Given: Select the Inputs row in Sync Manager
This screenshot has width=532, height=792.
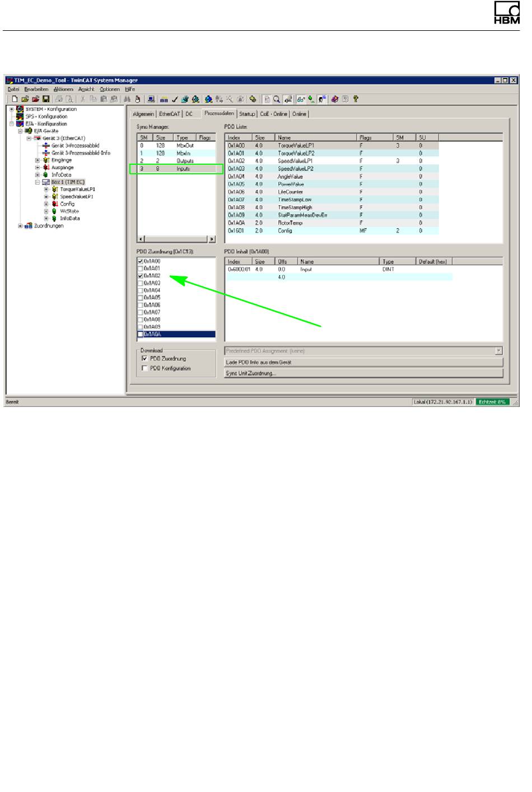Looking at the screenshot, I should pos(176,169).
